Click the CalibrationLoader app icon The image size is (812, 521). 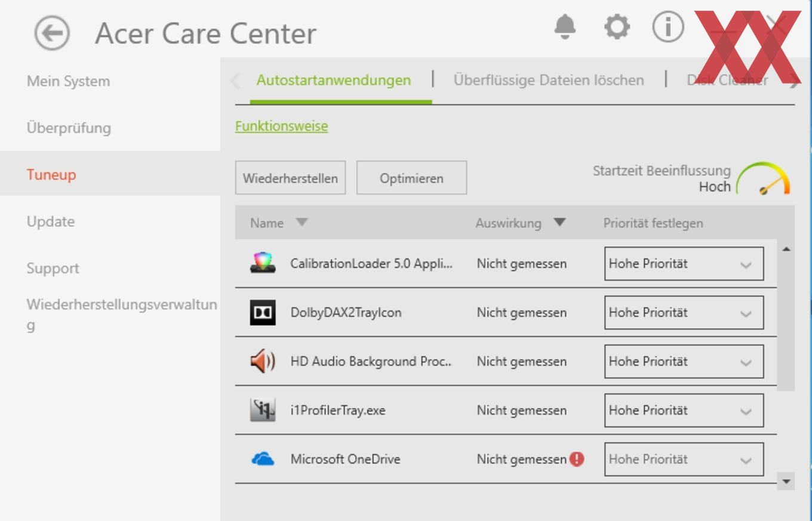pyautogui.click(x=263, y=263)
